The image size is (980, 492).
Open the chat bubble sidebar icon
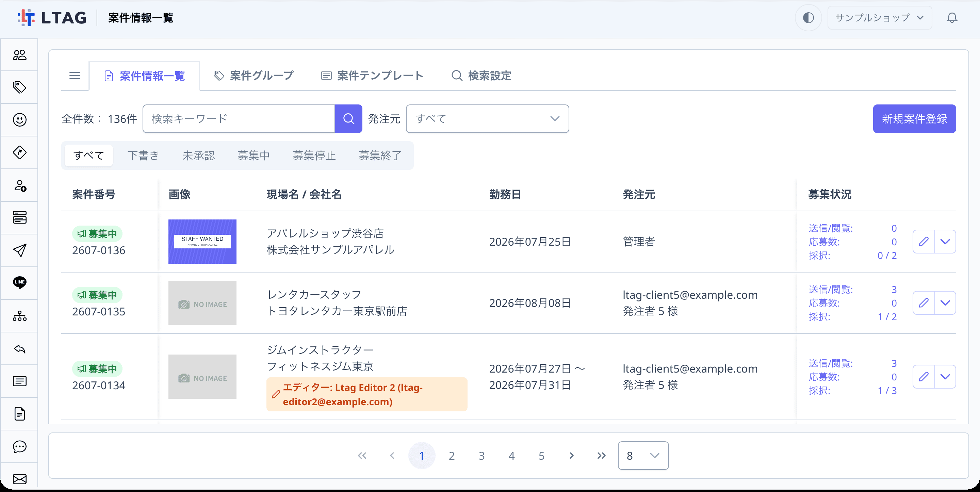tap(19, 446)
